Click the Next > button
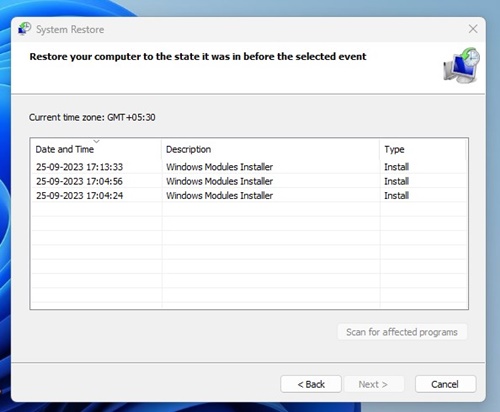 tap(374, 384)
